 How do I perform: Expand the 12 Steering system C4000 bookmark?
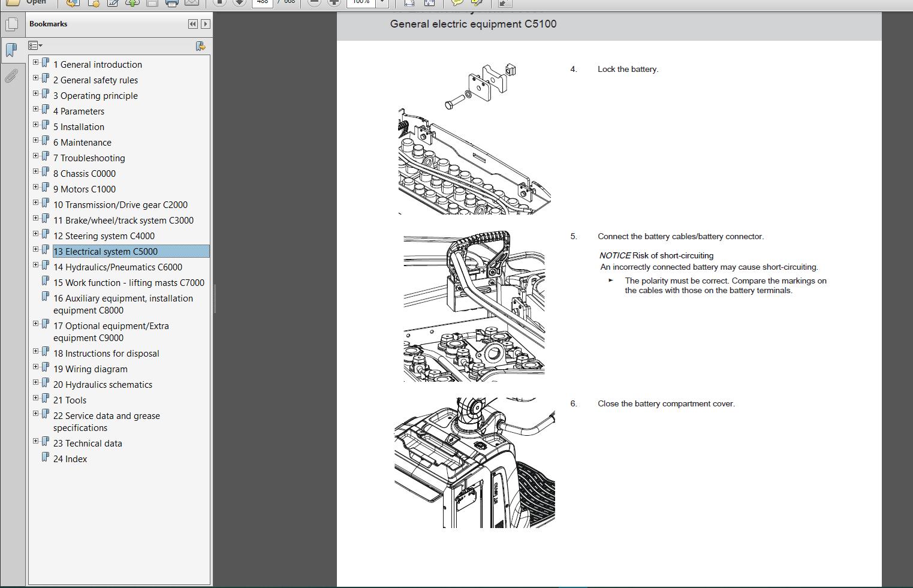pos(35,234)
